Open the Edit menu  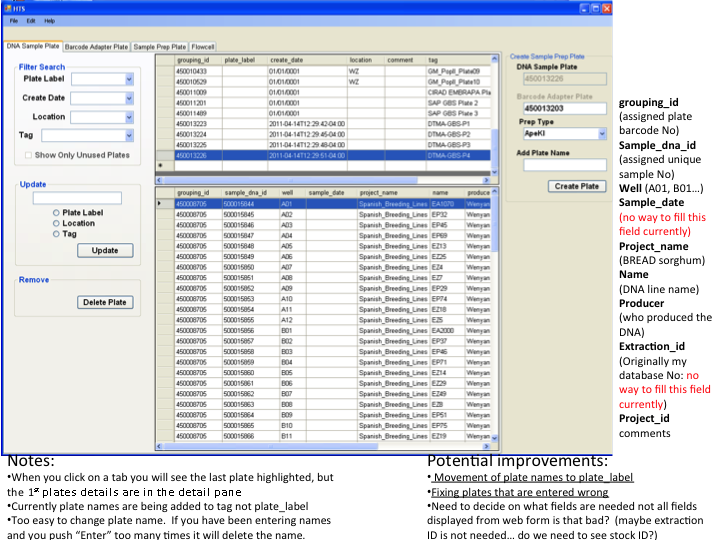31,21
